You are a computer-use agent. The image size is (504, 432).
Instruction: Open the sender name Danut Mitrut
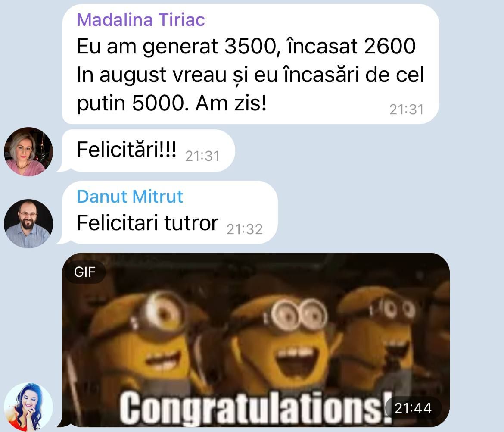(130, 196)
